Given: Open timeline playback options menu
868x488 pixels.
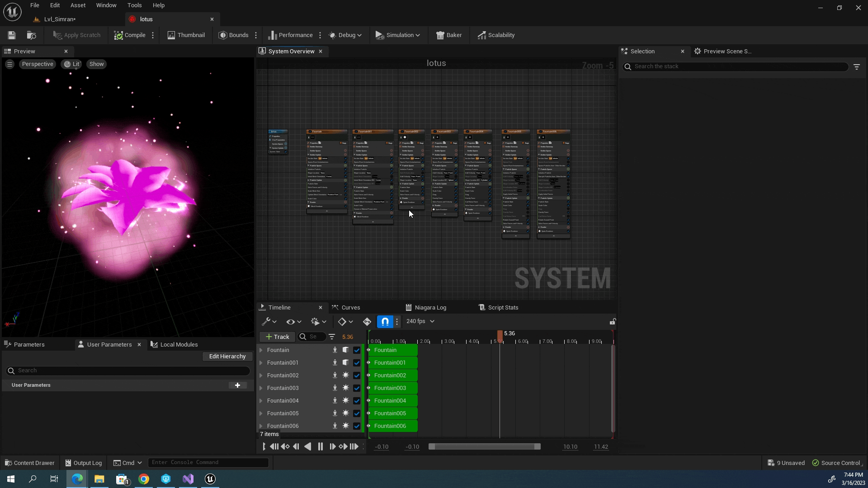Looking at the screenshot, I should pyautogui.click(x=318, y=322).
